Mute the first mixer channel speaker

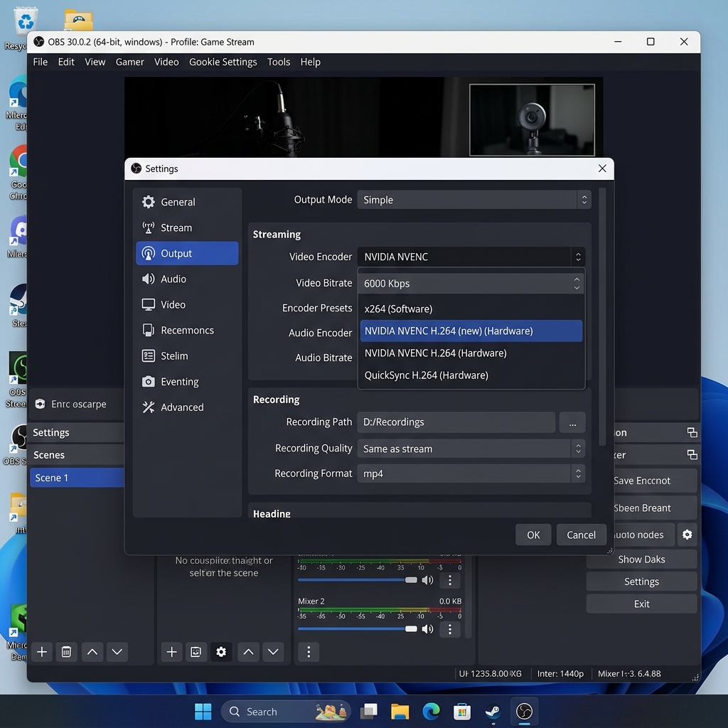tap(427, 580)
